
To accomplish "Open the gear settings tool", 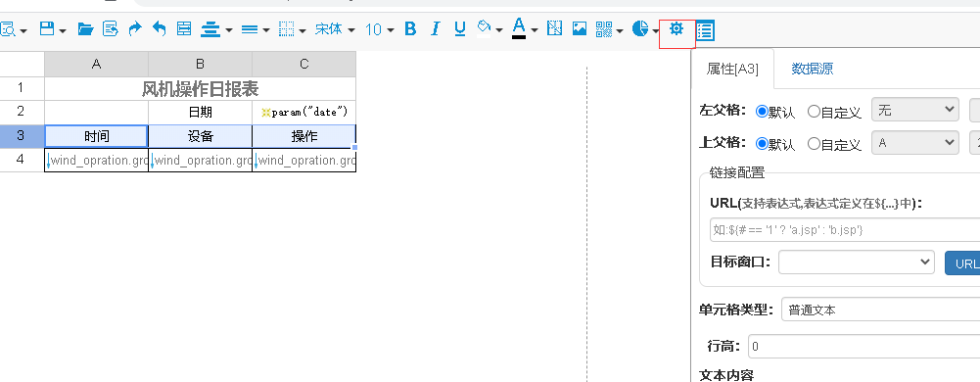I will point(677,28).
